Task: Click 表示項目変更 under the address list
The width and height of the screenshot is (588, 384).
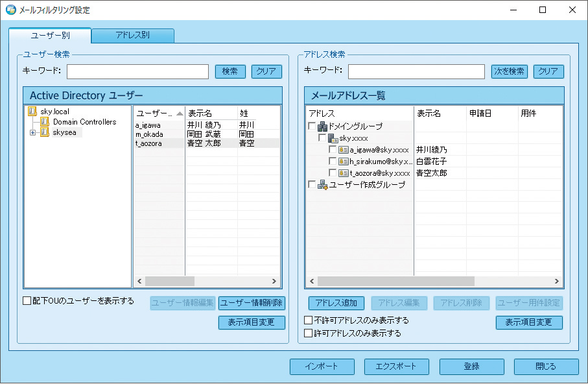Action: click(x=529, y=322)
